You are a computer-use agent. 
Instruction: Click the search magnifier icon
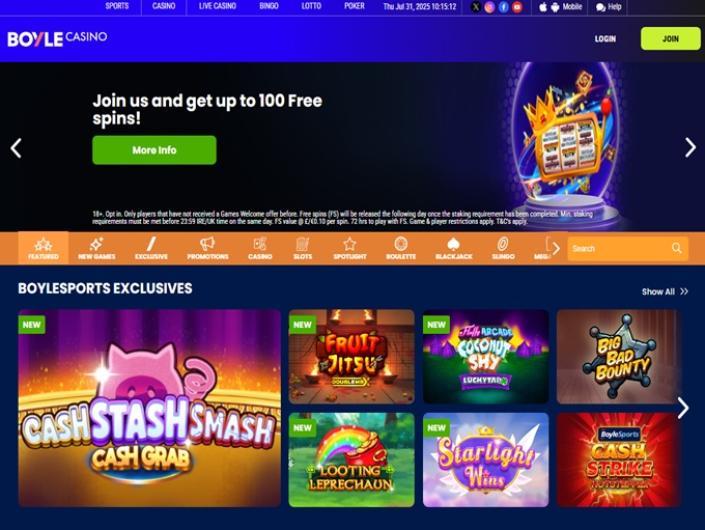(x=677, y=248)
